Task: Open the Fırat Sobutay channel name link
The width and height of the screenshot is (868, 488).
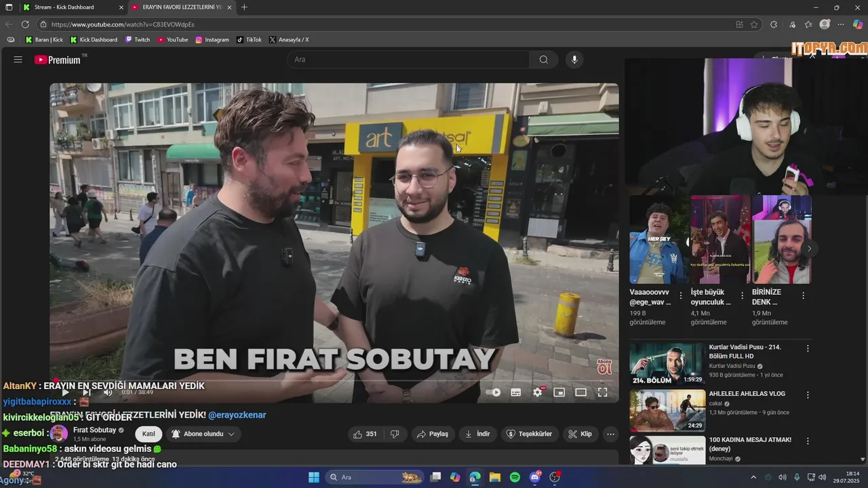Action: click(94, 430)
